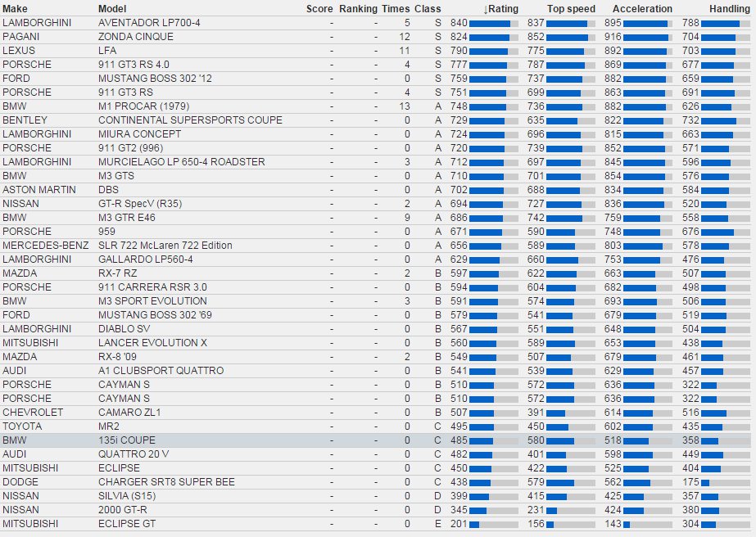Select 911 CARRERA RSR 3.0 model
Viewport: 756px width, 537px height.
[x=152, y=287]
